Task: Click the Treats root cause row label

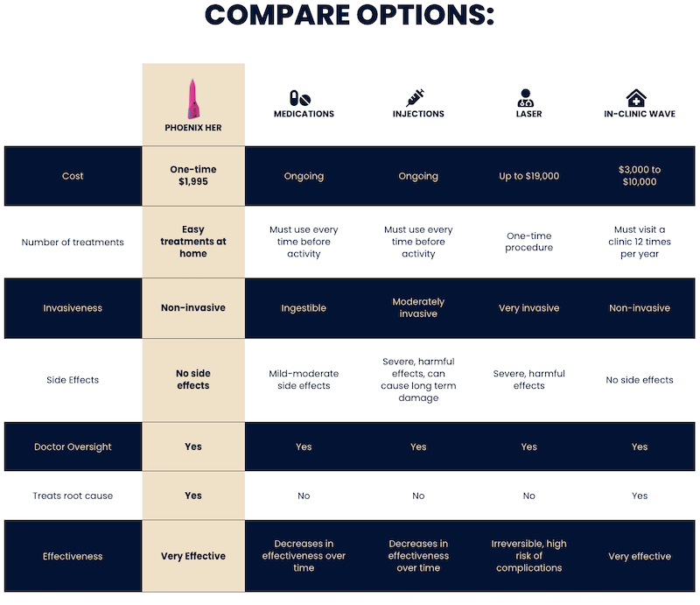Action: tap(73, 496)
